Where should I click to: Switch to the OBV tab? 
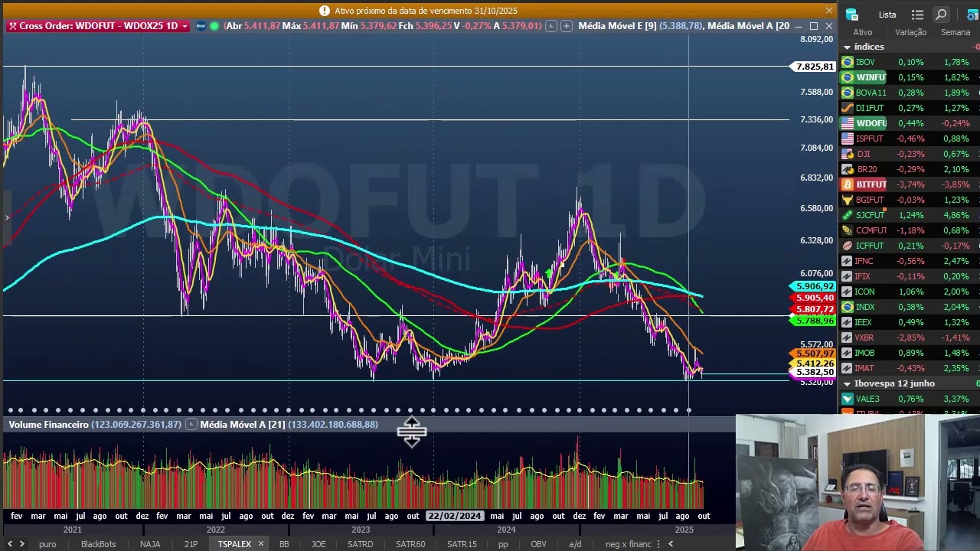click(538, 544)
